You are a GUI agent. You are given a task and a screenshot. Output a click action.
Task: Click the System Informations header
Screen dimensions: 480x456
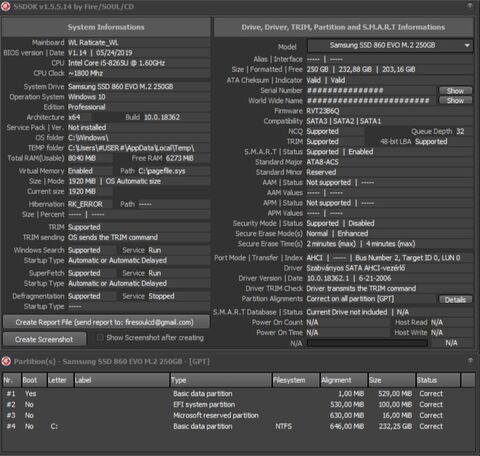tap(106, 27)
